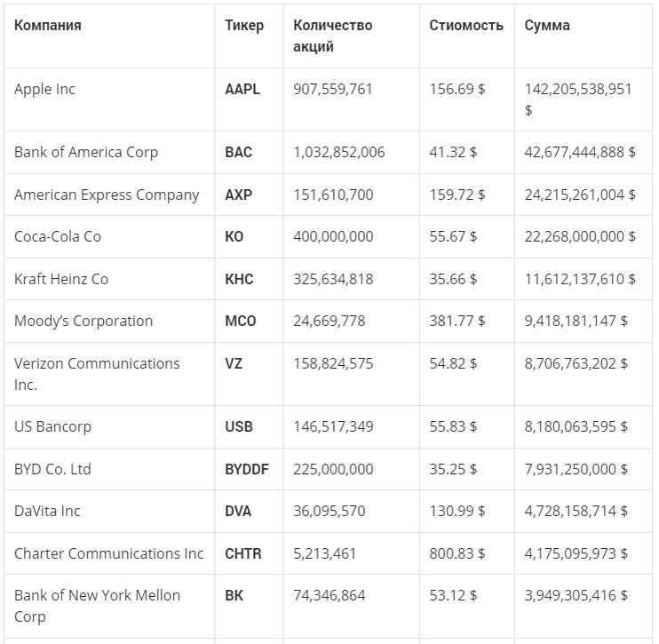Click the BYDDF ticker symbol
Image resolution: width=659 pixels, height=644 pixels.
pyautogui.click(x=245, y=470)
